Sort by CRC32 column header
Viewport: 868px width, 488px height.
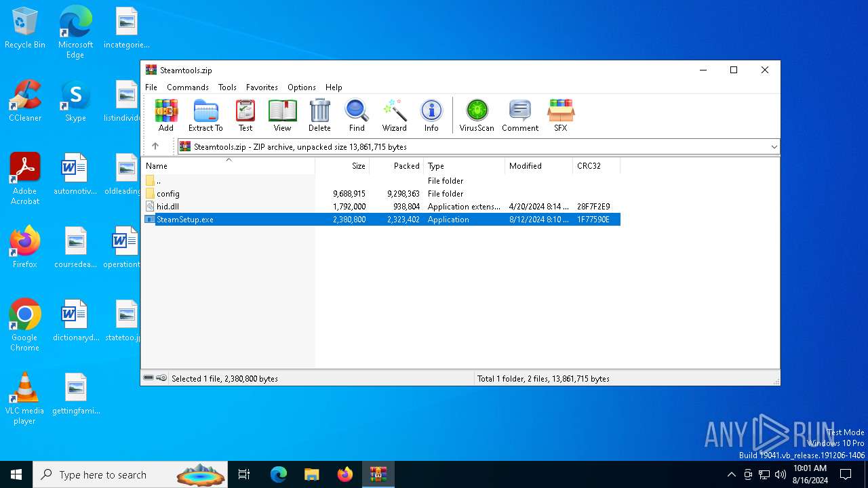click(596, 166)
